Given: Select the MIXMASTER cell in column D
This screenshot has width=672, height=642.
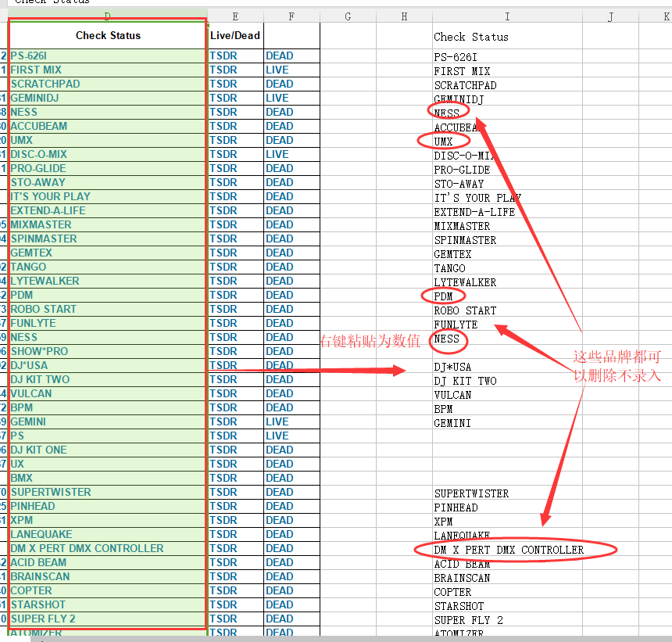Looking at the screenshot, I should point(108,224).
